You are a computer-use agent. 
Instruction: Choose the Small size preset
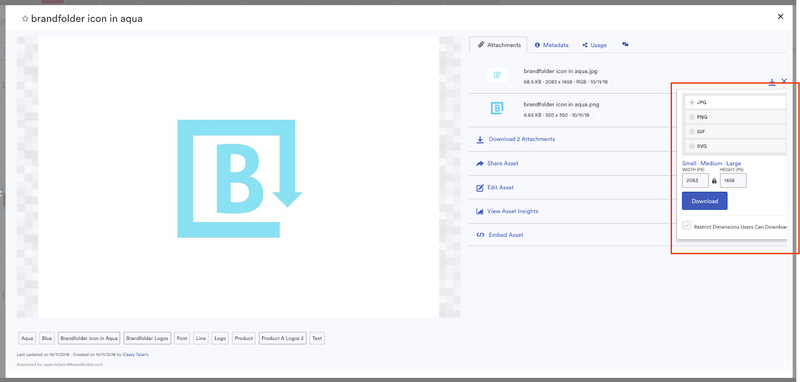tap(689, 163)
